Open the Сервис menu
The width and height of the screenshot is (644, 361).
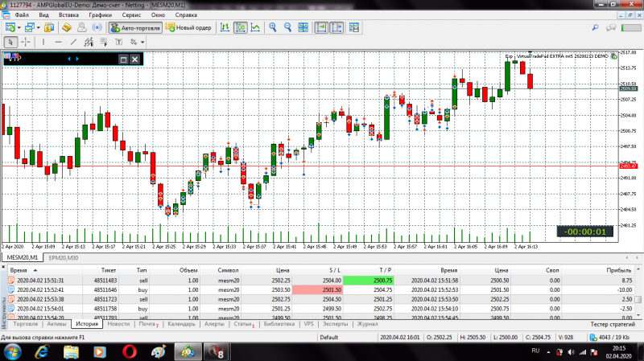(131, 14)
